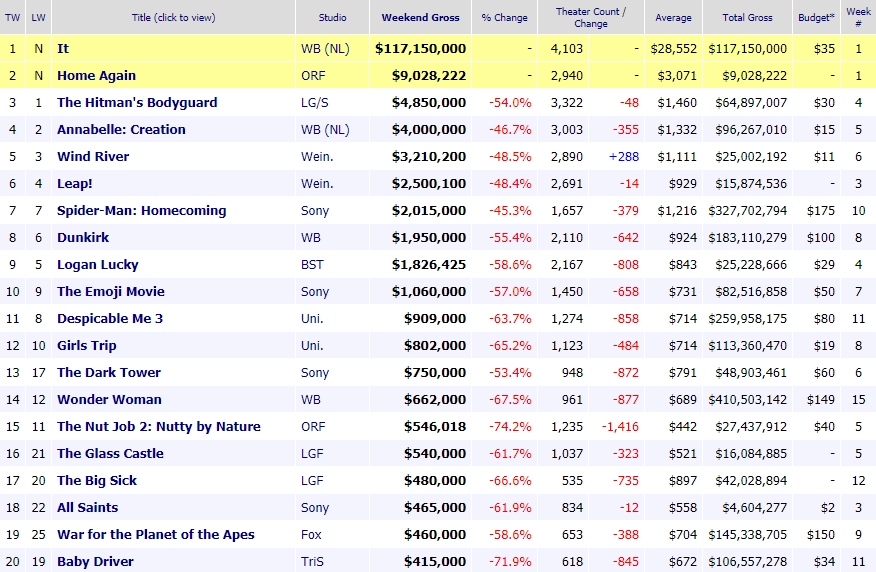
Task: Open 'The Dark Tower' movie link
Action: coord(108,373)
